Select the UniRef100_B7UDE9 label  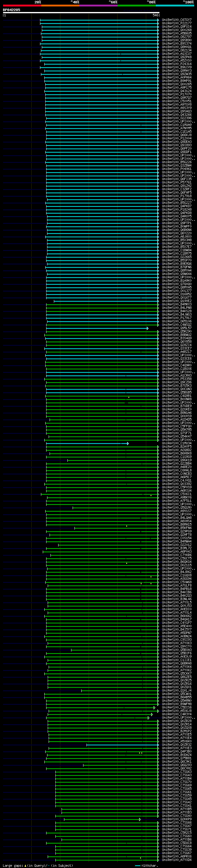click(177, 406)
